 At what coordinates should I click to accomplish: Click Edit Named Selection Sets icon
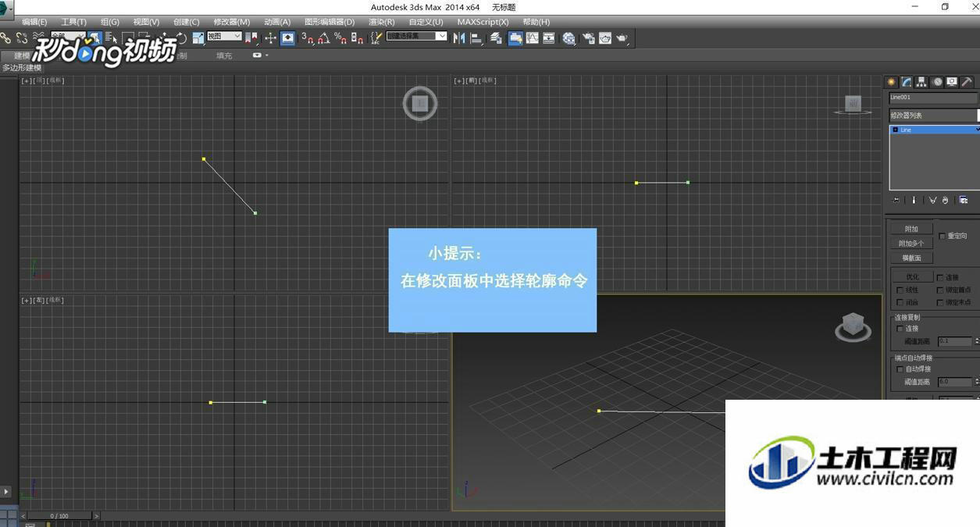[x=376, y=37]
